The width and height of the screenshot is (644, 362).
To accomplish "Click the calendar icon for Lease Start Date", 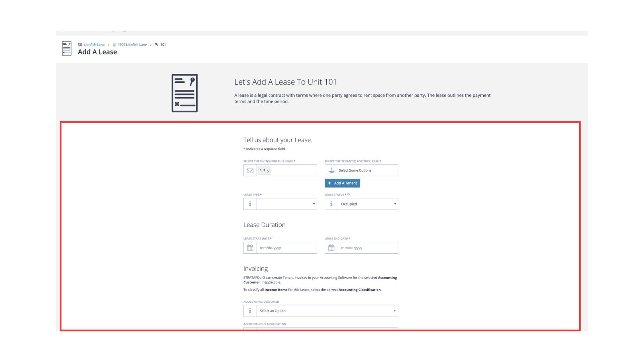I will click(x=250, y=248).
